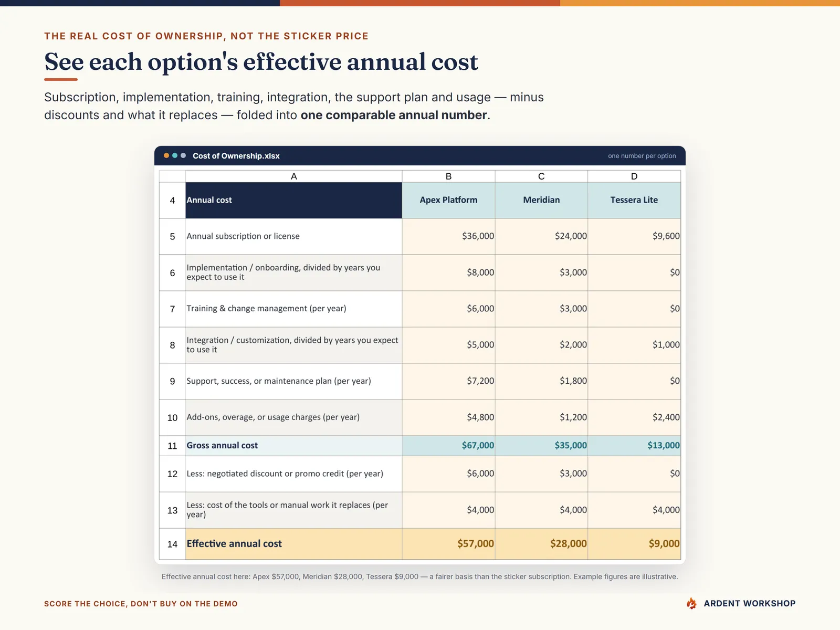
Task: Click the 'Meridian' column heading cell
Action: coord(541,200)
